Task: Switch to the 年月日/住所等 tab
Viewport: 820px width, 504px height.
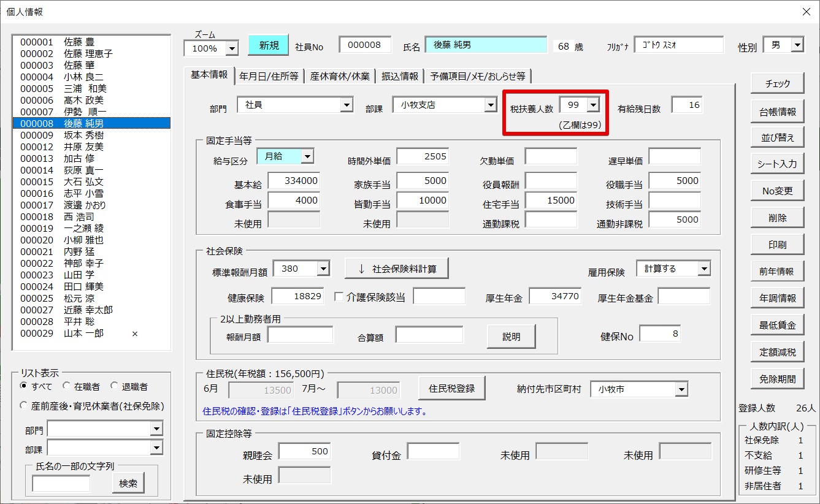Action: (x=269, y=76)
